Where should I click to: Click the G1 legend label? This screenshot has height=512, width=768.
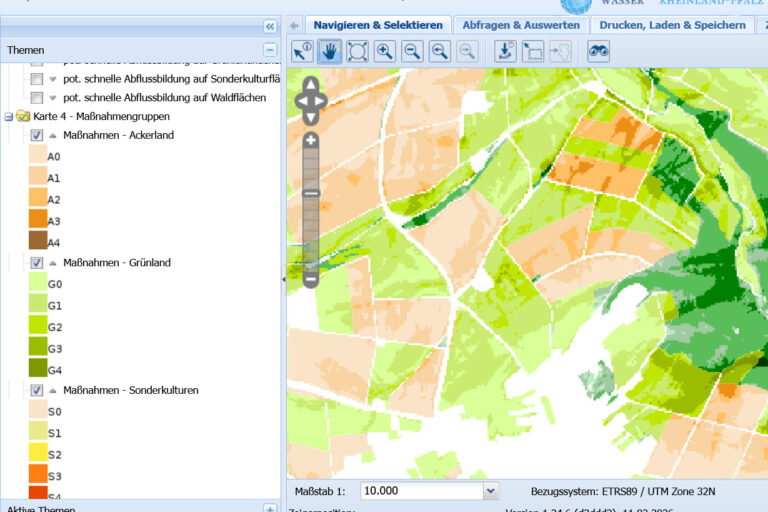55,306
